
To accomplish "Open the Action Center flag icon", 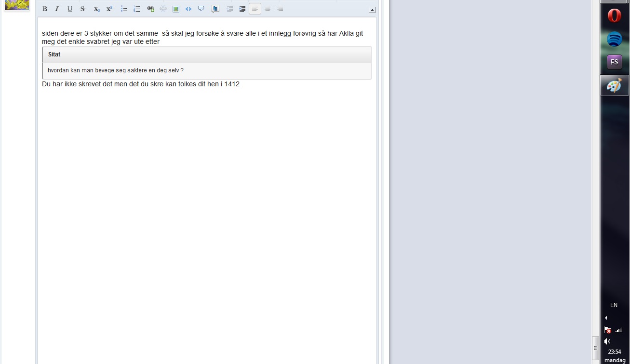I will (607, 330).
